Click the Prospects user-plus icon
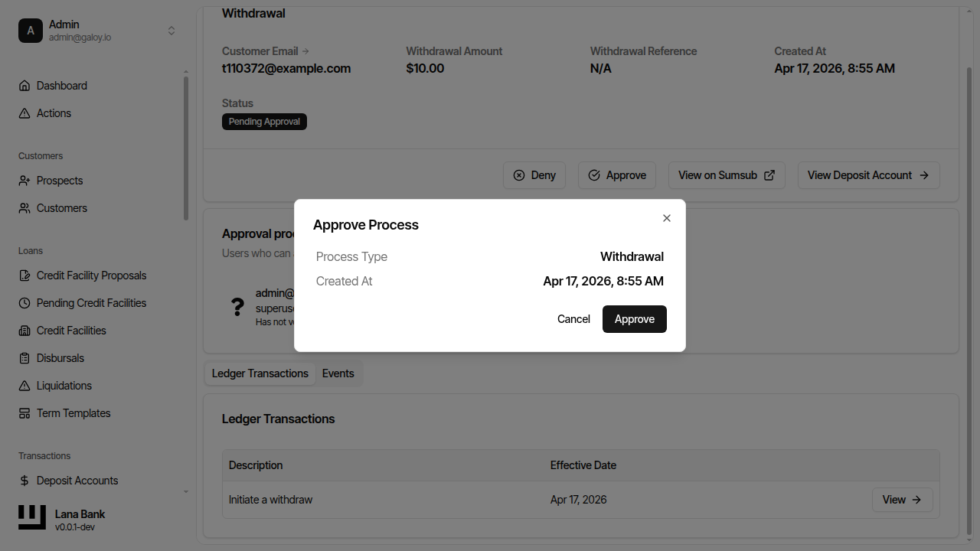Image resolution: width=980 pixels, height=551 pixels. tap(24, 181)
